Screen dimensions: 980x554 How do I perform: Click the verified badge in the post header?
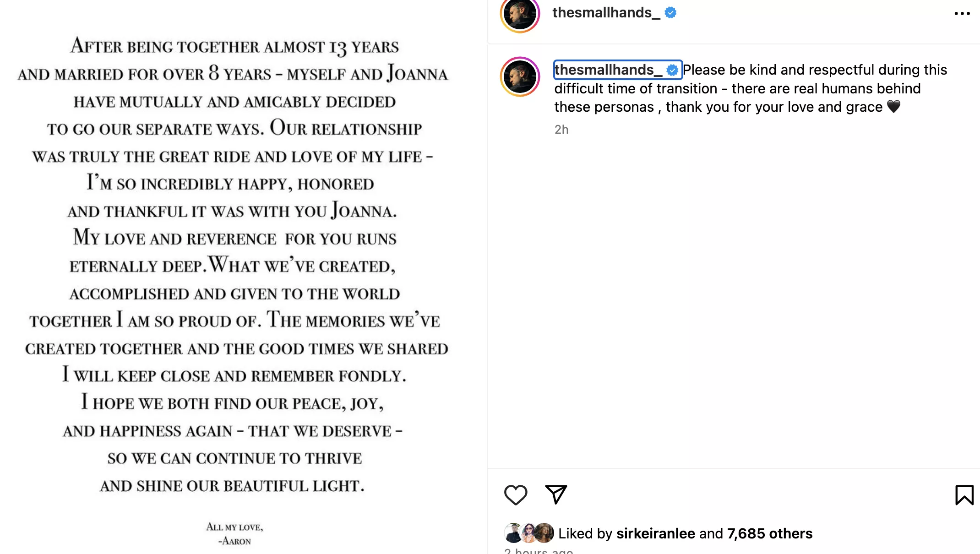click(670, 13)
